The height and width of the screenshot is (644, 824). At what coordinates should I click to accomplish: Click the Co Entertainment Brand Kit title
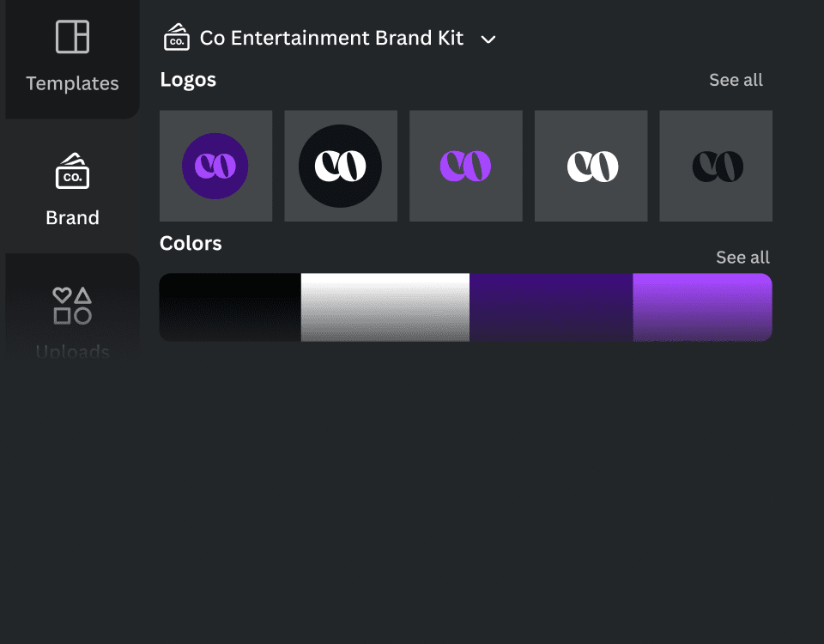click(x=331, y=38)
